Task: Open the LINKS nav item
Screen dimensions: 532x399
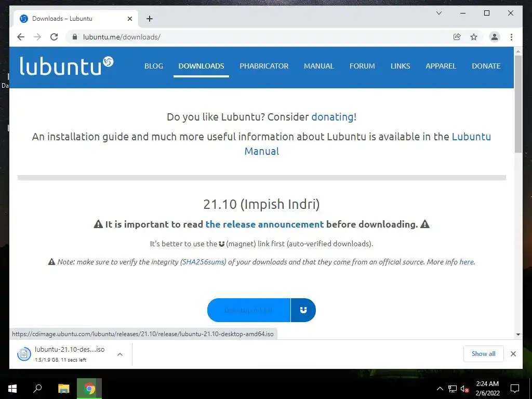Action: tap(401, 66)
